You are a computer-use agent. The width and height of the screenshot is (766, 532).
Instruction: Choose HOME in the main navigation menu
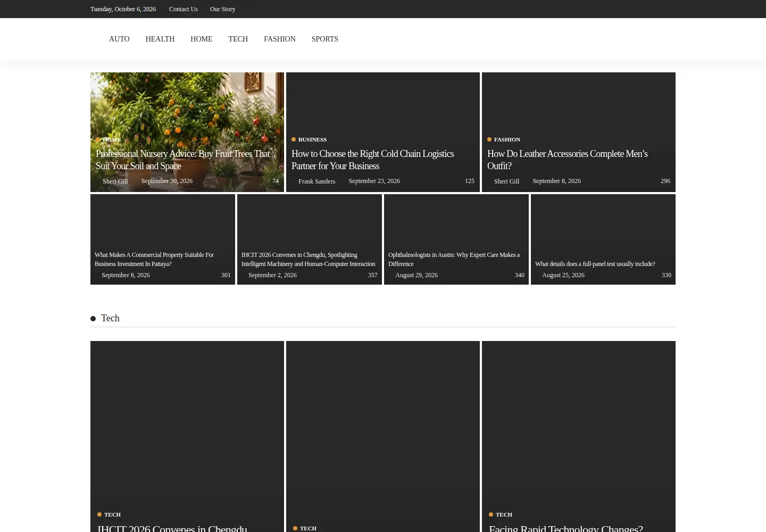click(x=201, y=39)
